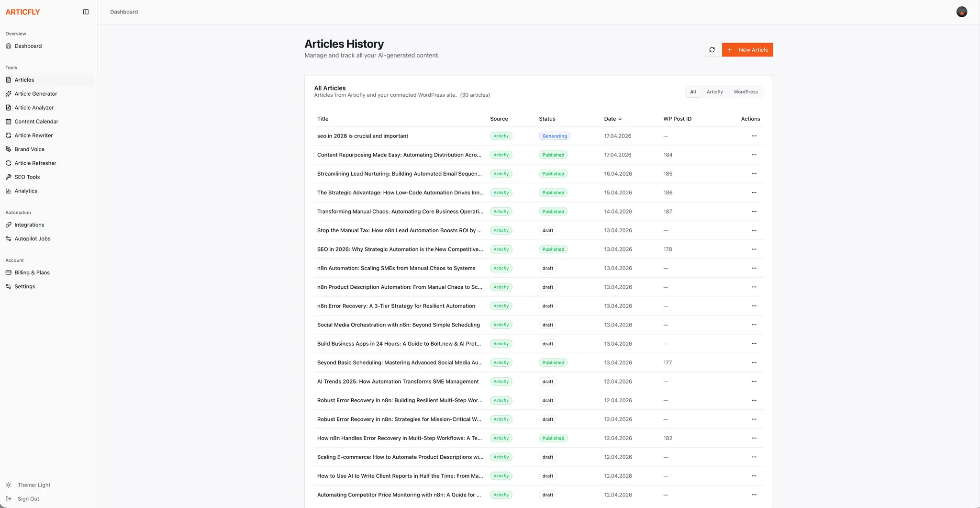The image size is (980, 508).
Task: Switch to the Articfly filter tab
Action: coord(715,92)
